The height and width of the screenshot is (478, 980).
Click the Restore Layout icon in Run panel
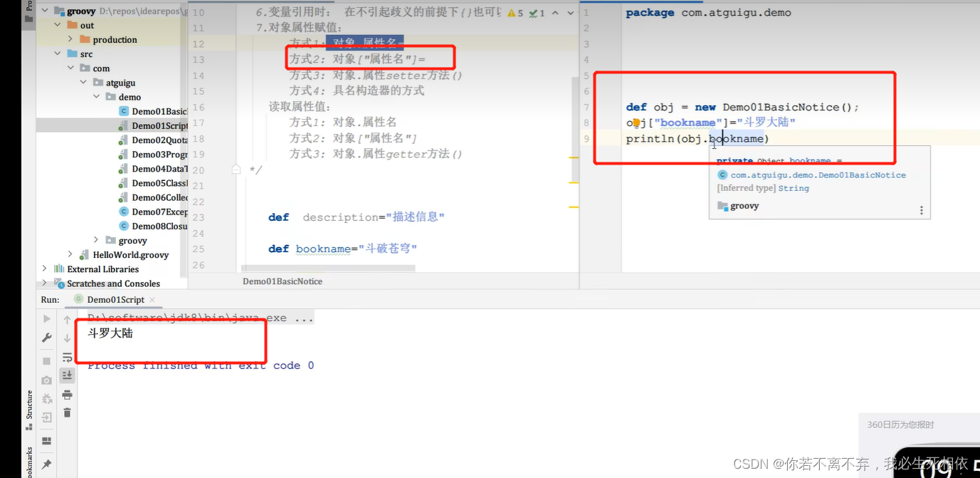tap(47, 441)
